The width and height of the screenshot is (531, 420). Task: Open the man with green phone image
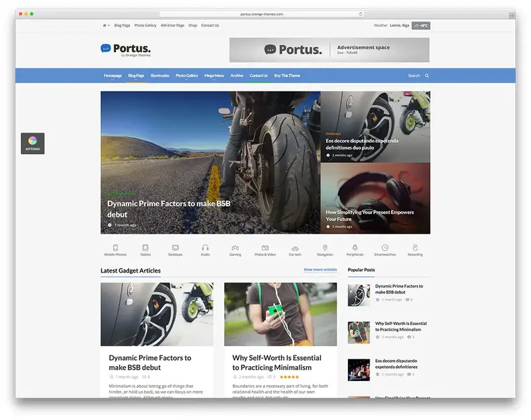[281, 314]
